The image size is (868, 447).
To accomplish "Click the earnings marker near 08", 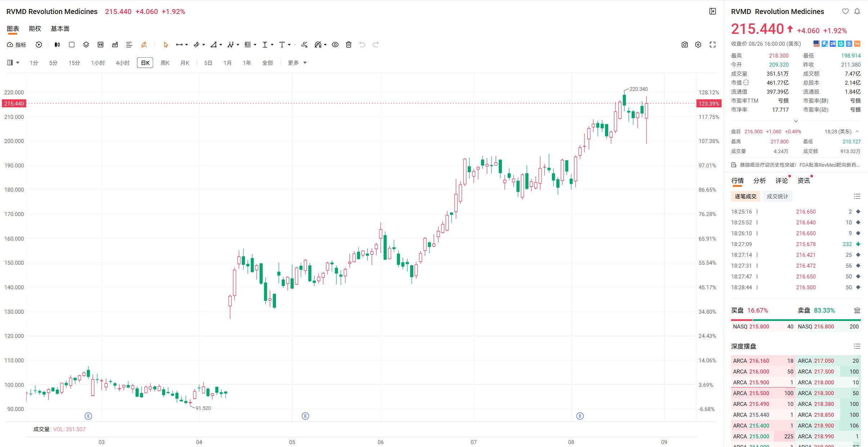I will pos(580,416).
